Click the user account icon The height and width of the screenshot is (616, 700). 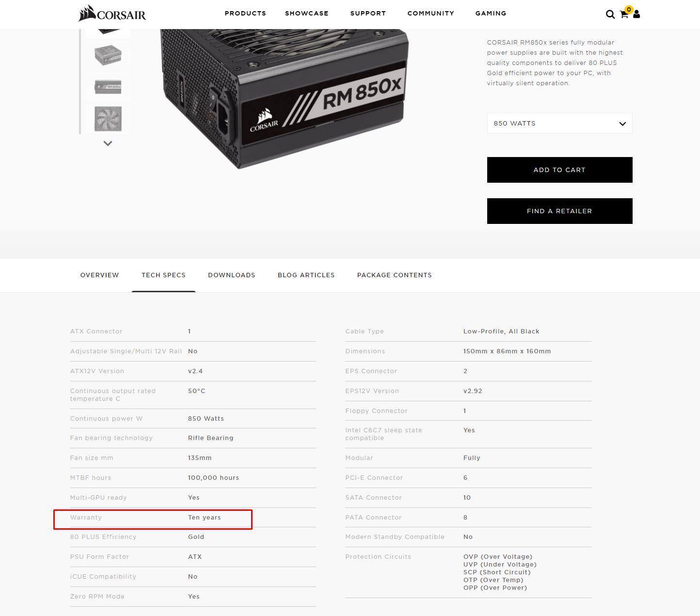[x=636, y=14]
